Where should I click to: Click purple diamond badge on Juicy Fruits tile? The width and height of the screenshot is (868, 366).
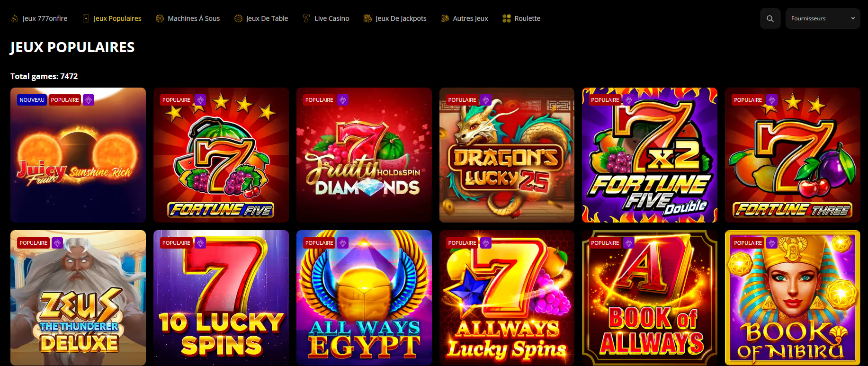(x=89, y=100)
